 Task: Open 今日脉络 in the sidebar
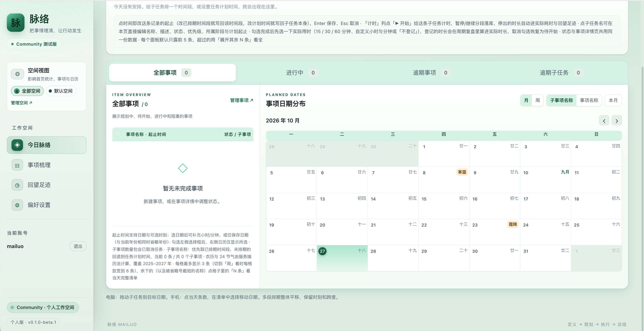tap(47, 145)
